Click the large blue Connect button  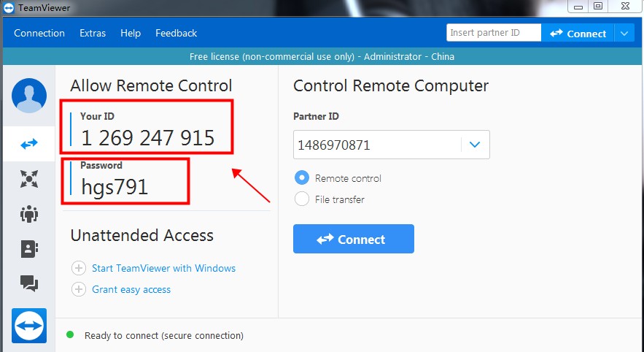(x=354, y=239)
